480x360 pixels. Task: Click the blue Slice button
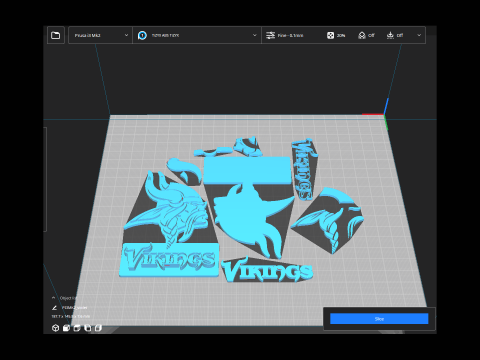click(379, 319)
